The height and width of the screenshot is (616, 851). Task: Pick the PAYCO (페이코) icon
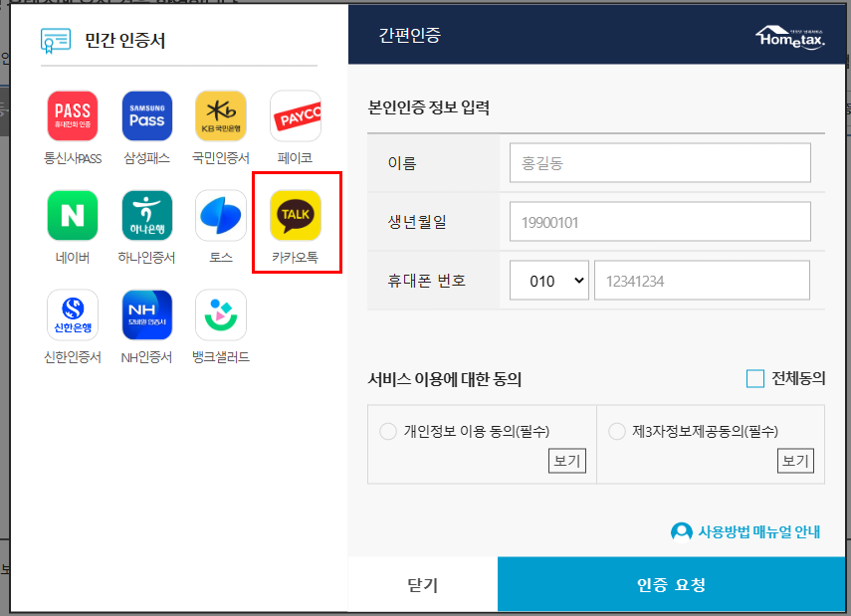[x=296, y=116]
